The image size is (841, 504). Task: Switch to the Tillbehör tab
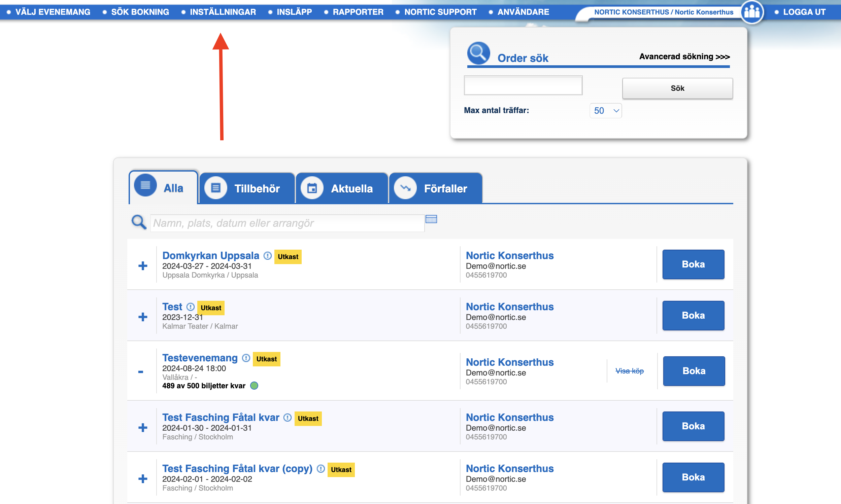click(x=247, y=188)
